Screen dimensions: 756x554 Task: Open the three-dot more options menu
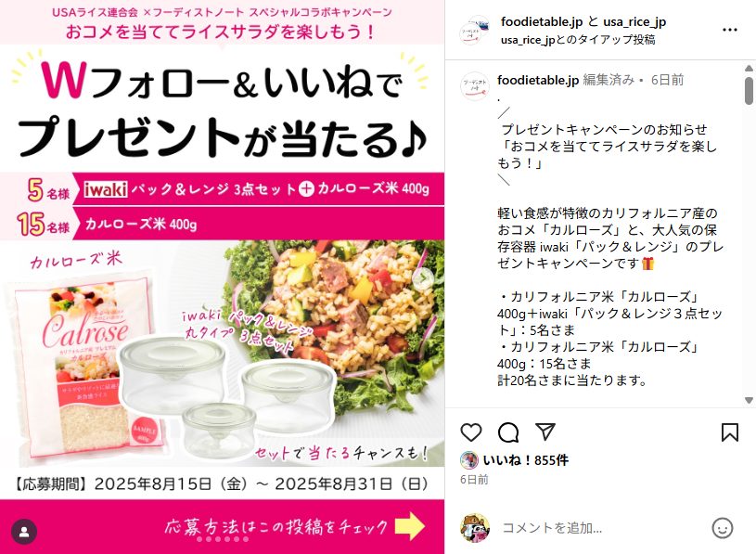[x=730, y=30]
